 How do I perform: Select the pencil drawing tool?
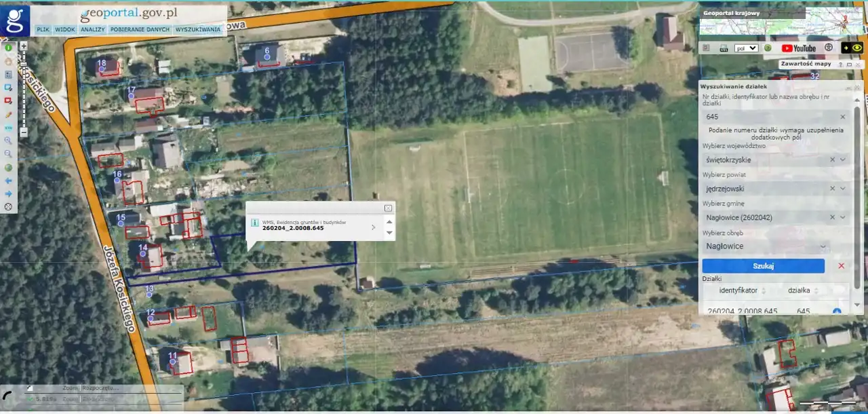point(9,114)
